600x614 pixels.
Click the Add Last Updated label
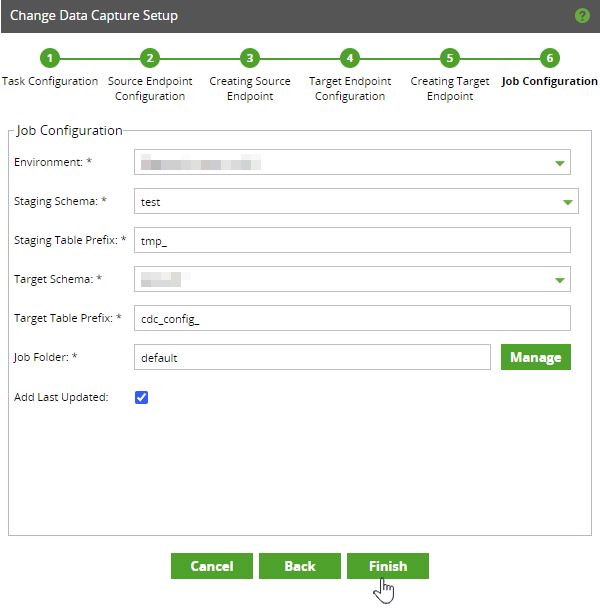[61, 397]
